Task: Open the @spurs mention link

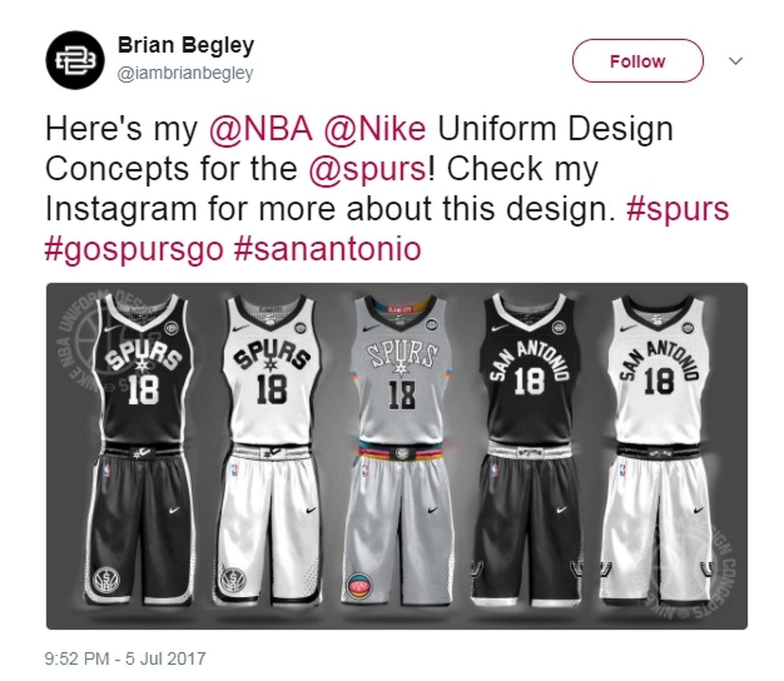Action: click(367, 169)
